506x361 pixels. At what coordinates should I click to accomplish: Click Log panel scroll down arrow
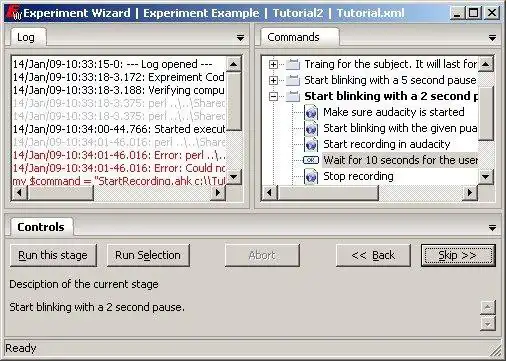tap(234, 176)
